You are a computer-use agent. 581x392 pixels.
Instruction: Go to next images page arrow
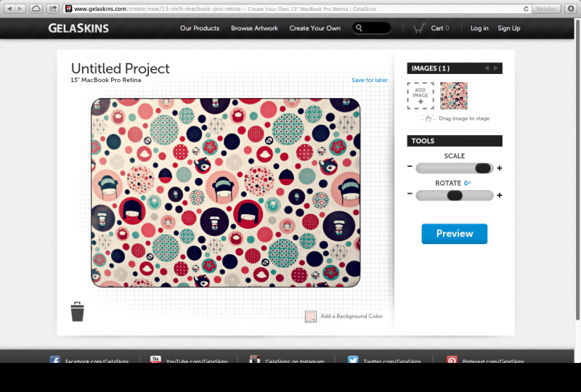(x=496, y=68)
